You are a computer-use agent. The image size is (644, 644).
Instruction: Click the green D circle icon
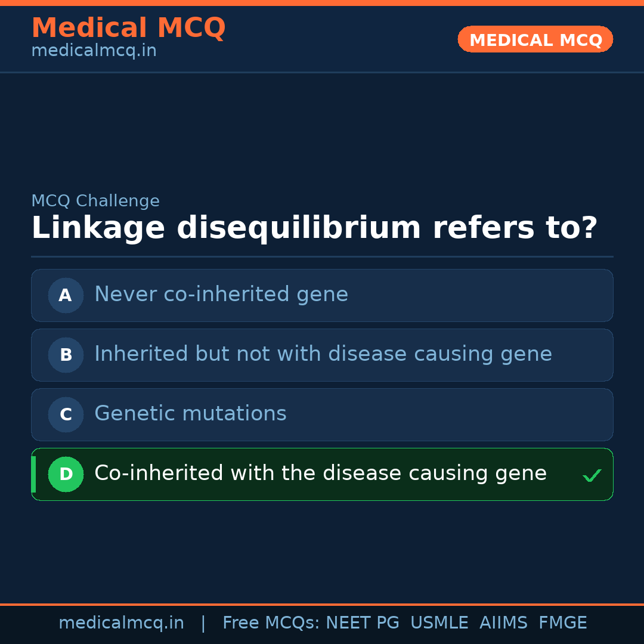click(66, 474)
